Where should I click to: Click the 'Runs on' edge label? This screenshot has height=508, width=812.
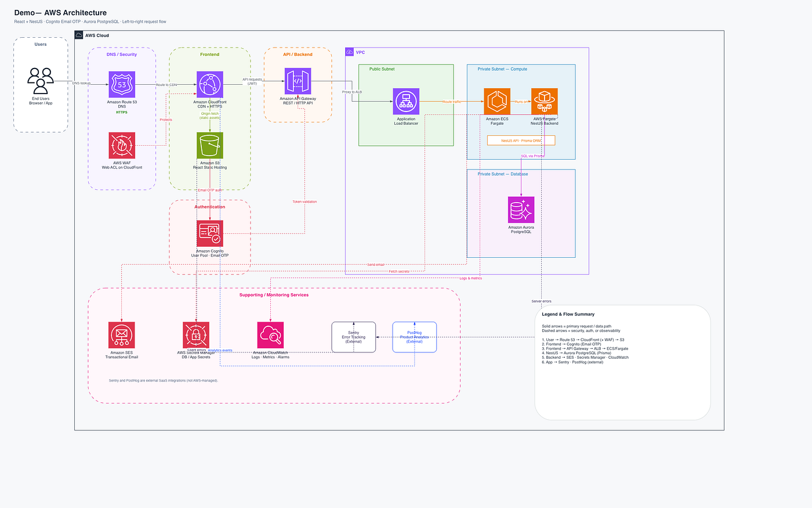click(x=521, y=102)
